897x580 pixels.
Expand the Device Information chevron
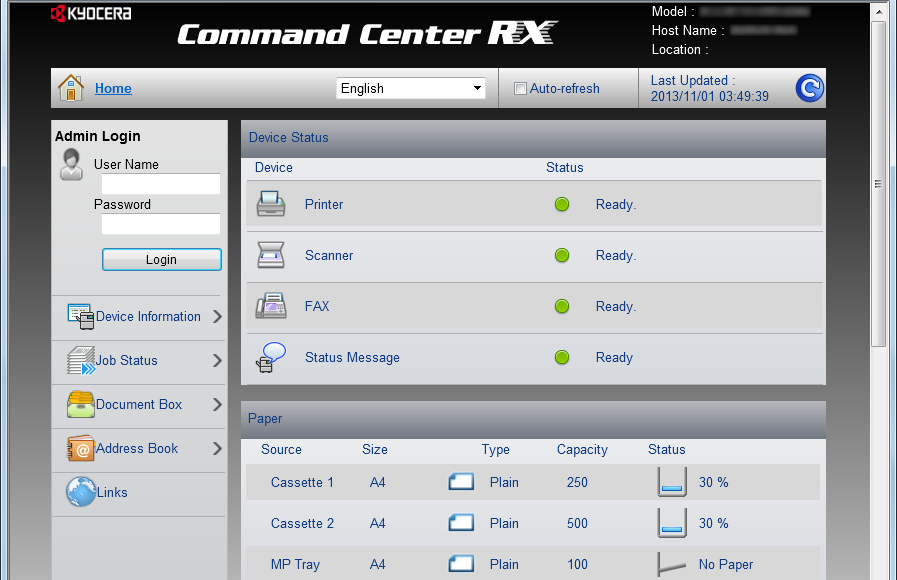point(217,316)
